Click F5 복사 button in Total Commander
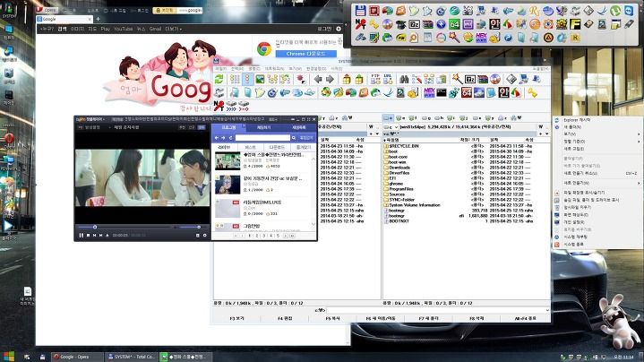644x362 pixels. coord(332,318)
